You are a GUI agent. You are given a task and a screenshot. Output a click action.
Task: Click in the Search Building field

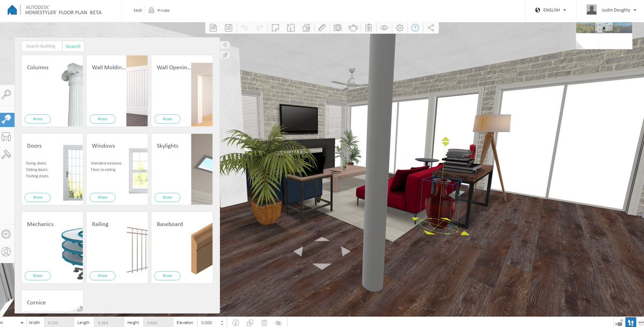(42, 46)
